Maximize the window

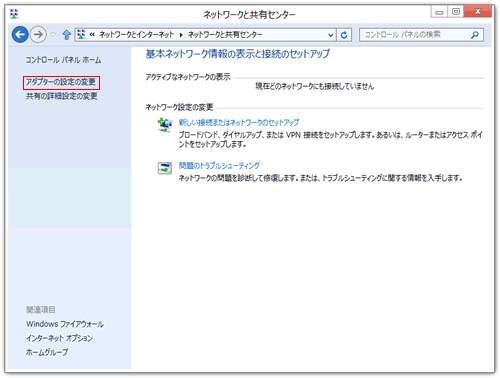(456, 12)
